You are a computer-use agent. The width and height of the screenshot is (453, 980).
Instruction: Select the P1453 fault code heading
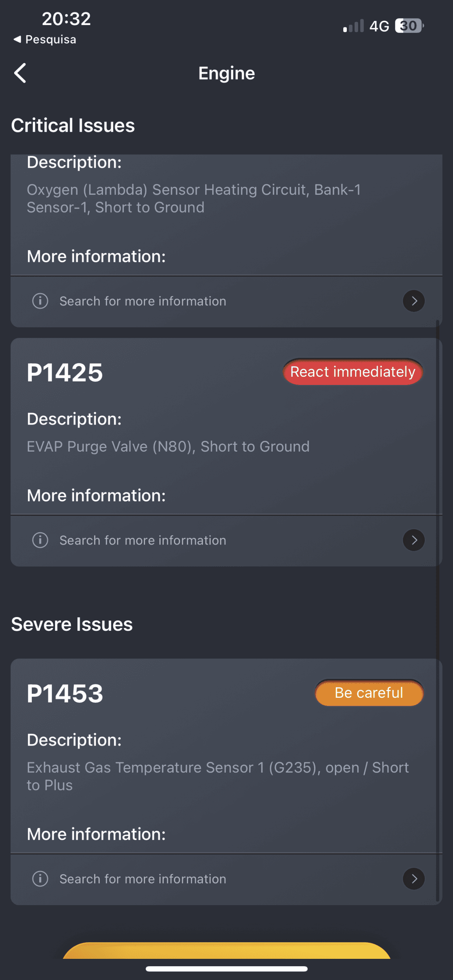[65, 693]
